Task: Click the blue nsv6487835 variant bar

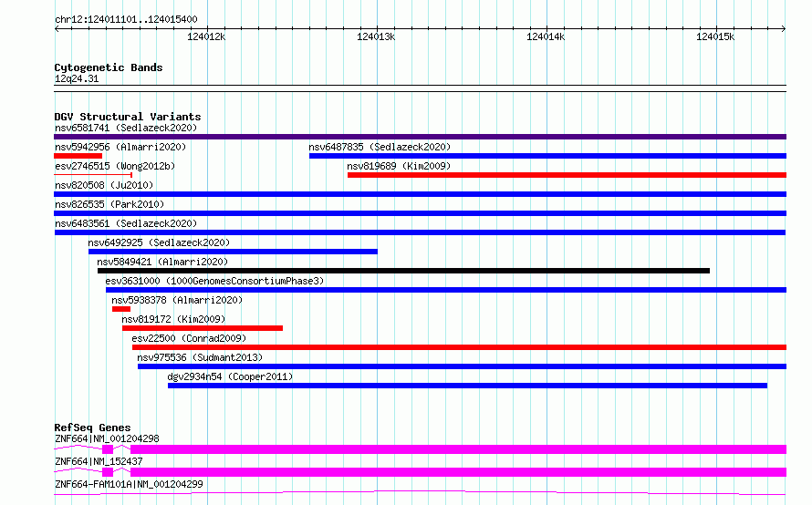Action: point(548,156)
